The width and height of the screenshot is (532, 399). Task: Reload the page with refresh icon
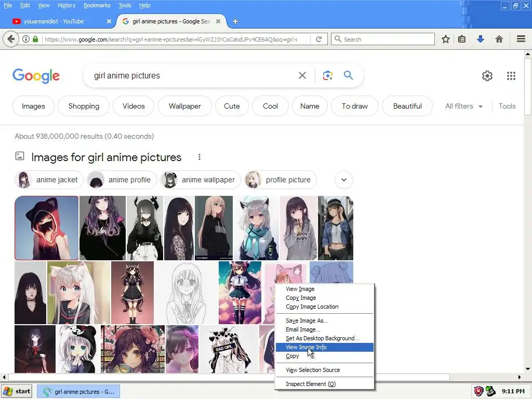point(318,39)
